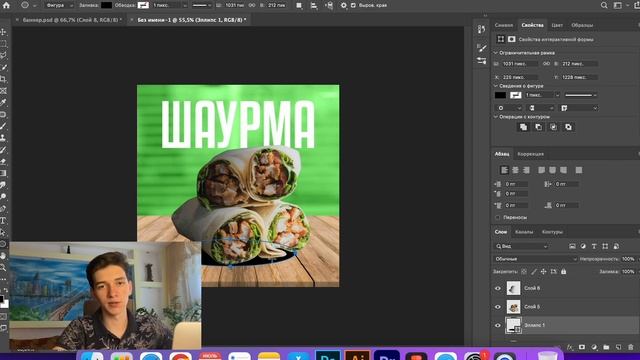Toggle lock position icon
640x360 pixels.
(543, 271)
